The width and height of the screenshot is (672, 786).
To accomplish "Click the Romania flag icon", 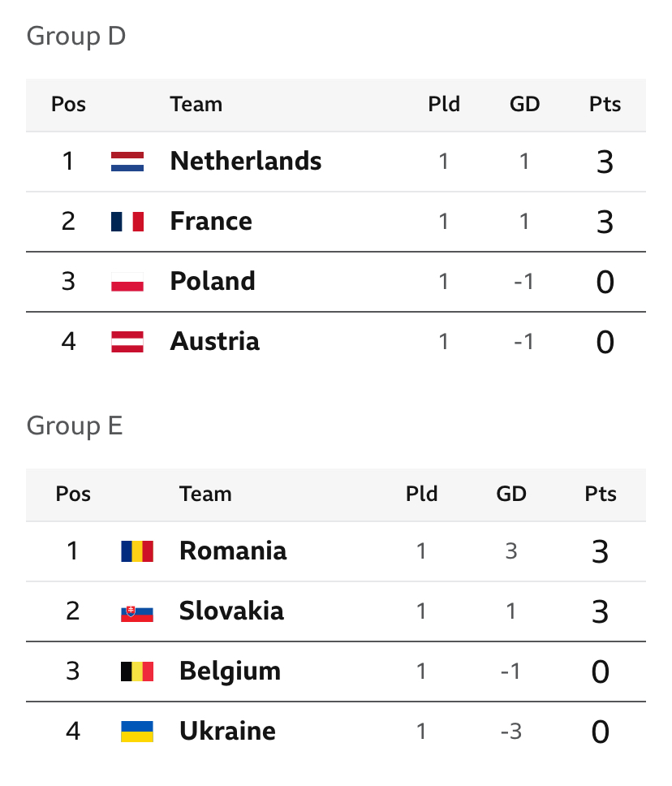I will click(137, 551).
